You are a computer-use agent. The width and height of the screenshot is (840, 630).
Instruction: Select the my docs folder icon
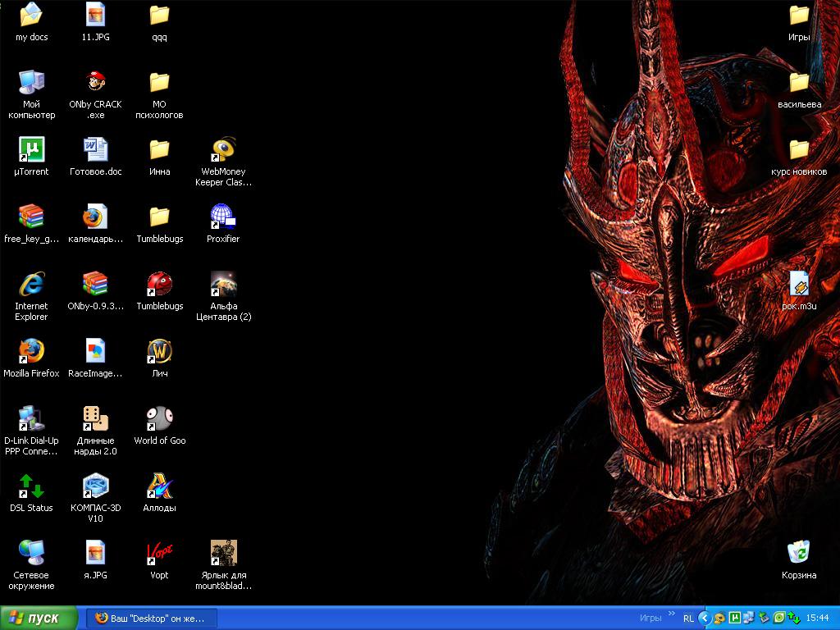pos(31,15)
